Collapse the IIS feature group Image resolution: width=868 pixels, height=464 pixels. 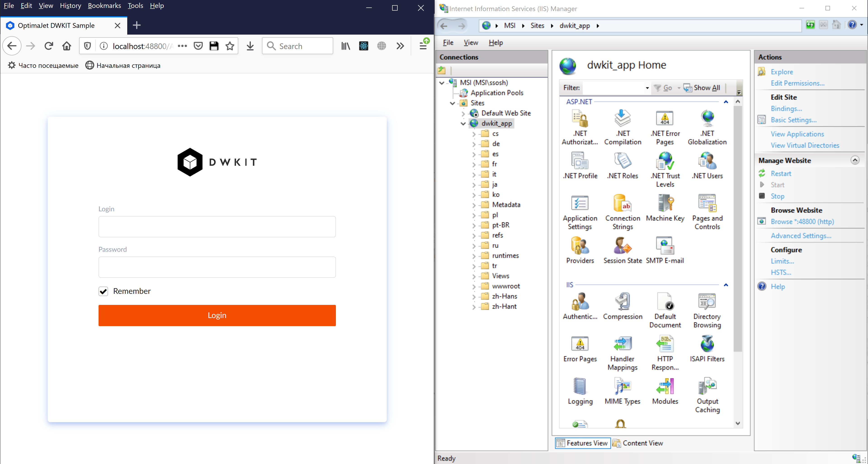(x=726, y=285)
